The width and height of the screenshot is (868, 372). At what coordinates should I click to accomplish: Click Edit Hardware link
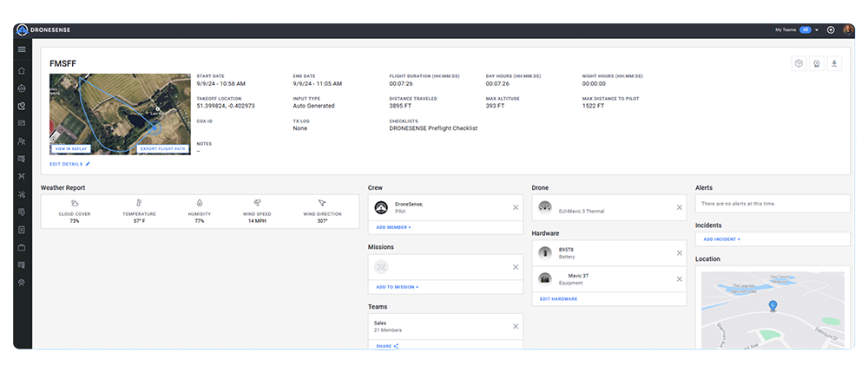pyautogui.click(x=558, y=298)
